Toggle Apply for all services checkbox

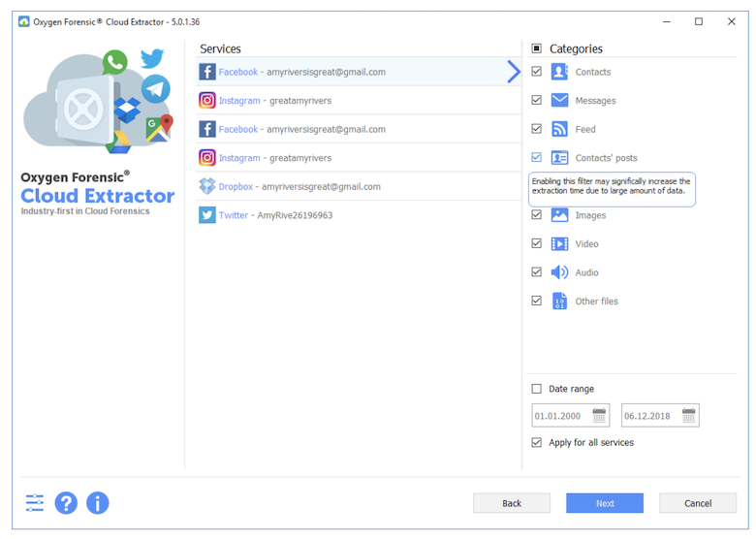tap(536, 442)
